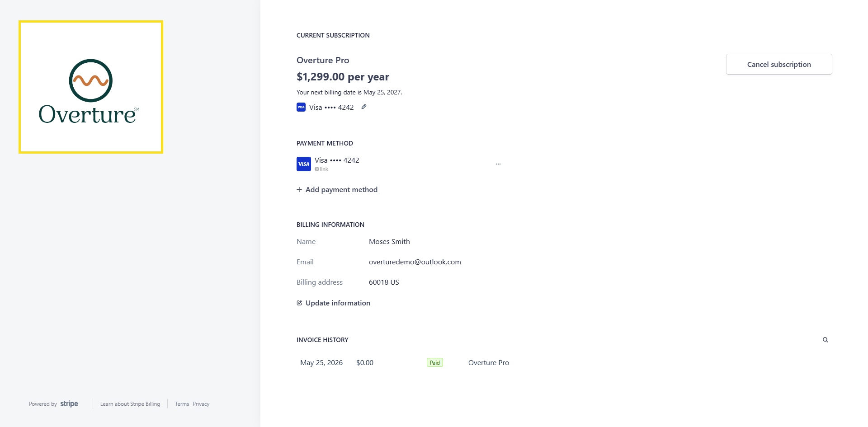Click Overture Pro in invoice row

489,363
